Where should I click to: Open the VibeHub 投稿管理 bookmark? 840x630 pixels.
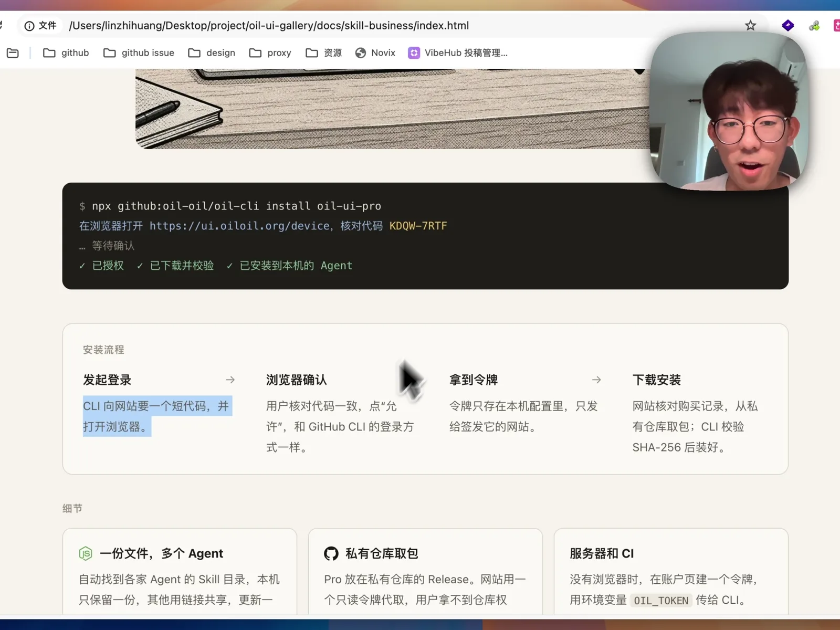click(x=458, y=53)
